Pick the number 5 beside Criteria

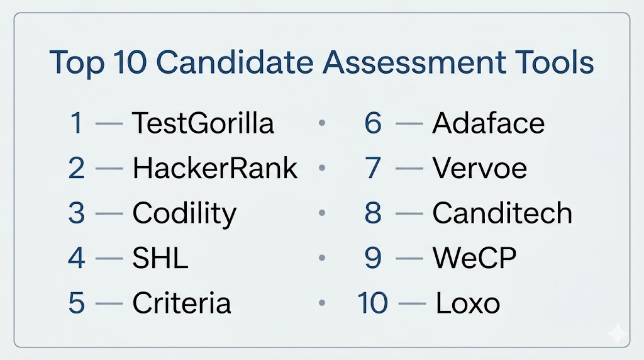(76, 304)
